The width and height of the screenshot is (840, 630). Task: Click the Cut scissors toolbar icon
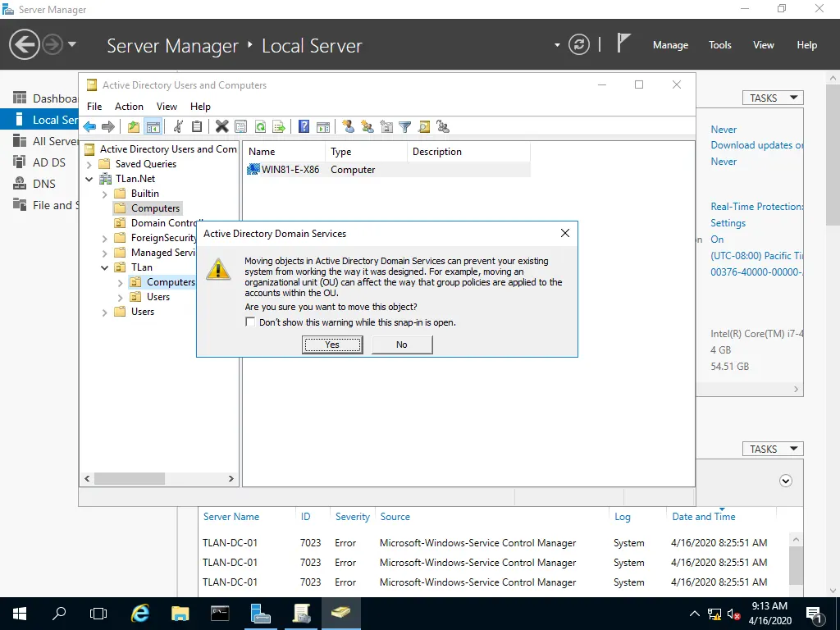(x=178, y=127)
